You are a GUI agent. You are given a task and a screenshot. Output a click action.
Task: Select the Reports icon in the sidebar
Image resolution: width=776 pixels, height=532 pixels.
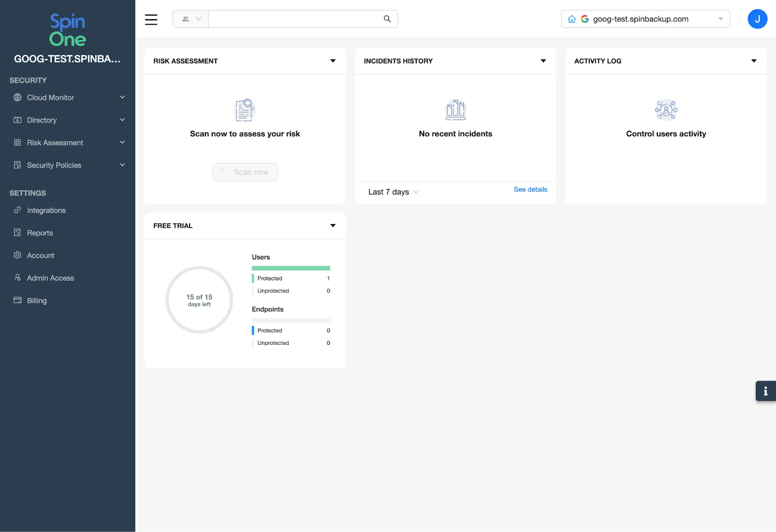coord(17,232)
